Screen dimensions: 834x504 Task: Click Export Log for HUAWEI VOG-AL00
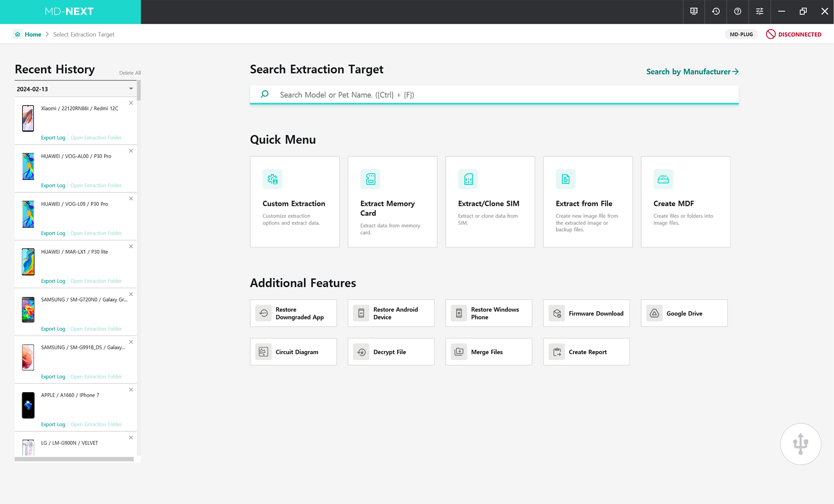(53, 185)
